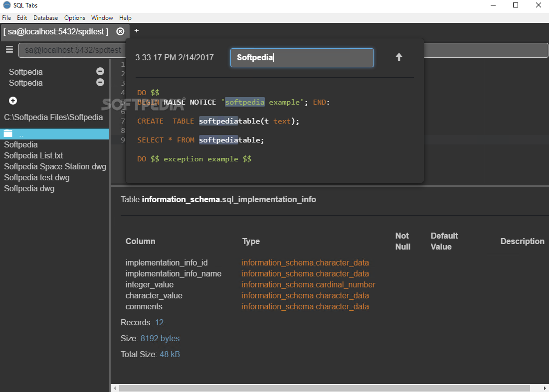Screen dimensions: 549x392
Task: Click the Column header
Action: point(141,241)
